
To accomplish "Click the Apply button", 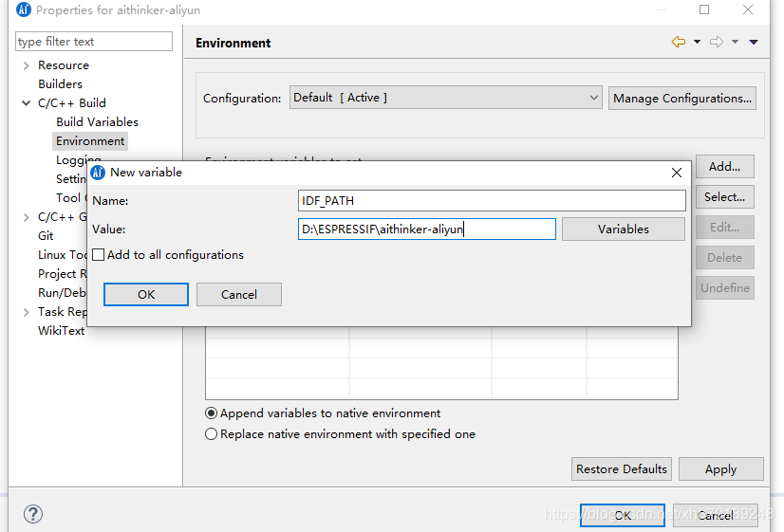I will 721,469.
